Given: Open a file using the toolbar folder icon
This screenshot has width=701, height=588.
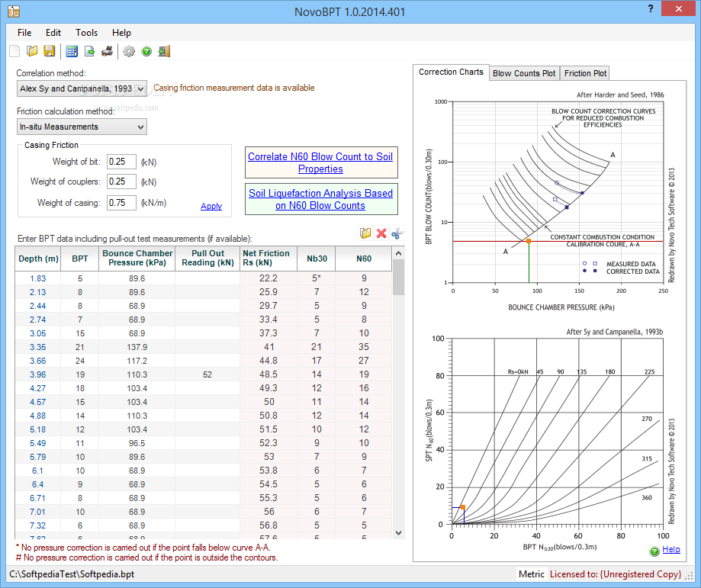Looking at the screenshot, I should point(32,51).
